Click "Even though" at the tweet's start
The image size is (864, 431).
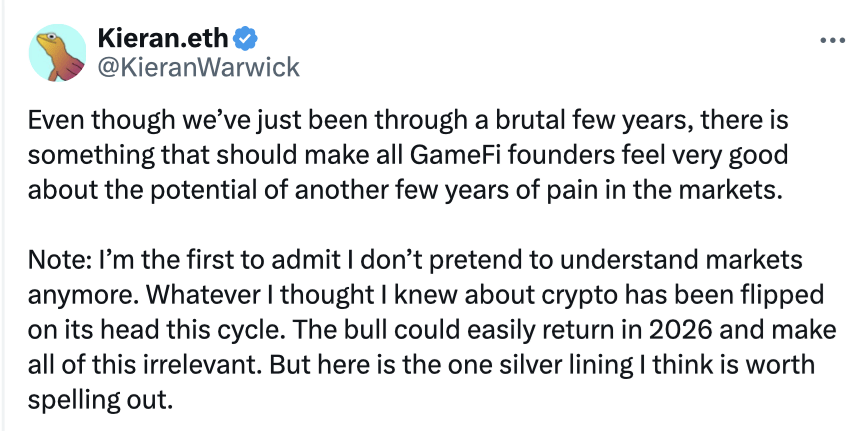(83, 123)
